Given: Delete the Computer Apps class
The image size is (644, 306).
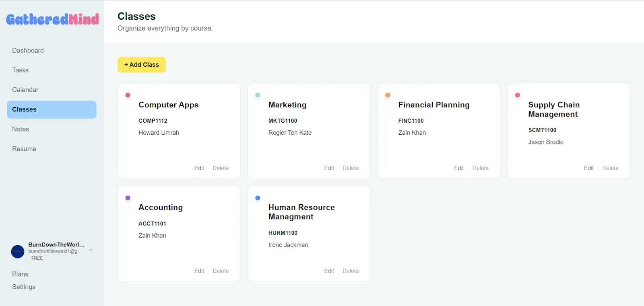Looking at the screenshot, I should click(221, 168).
